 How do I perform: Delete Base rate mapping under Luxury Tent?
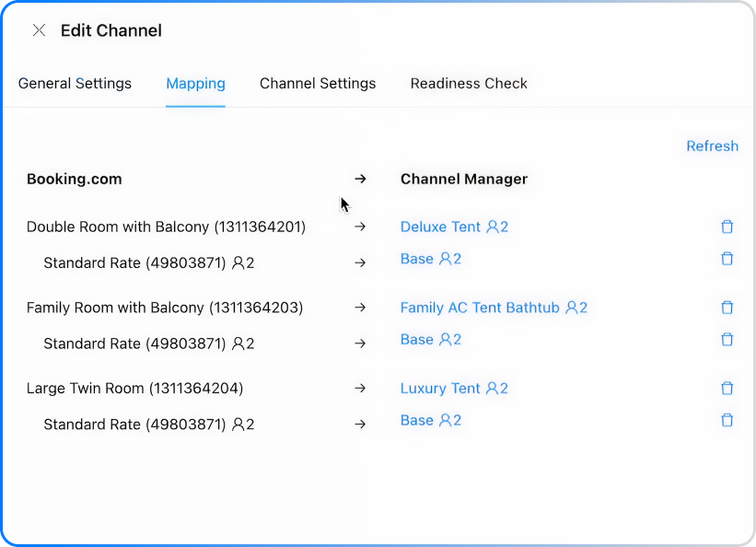(727, 420)
